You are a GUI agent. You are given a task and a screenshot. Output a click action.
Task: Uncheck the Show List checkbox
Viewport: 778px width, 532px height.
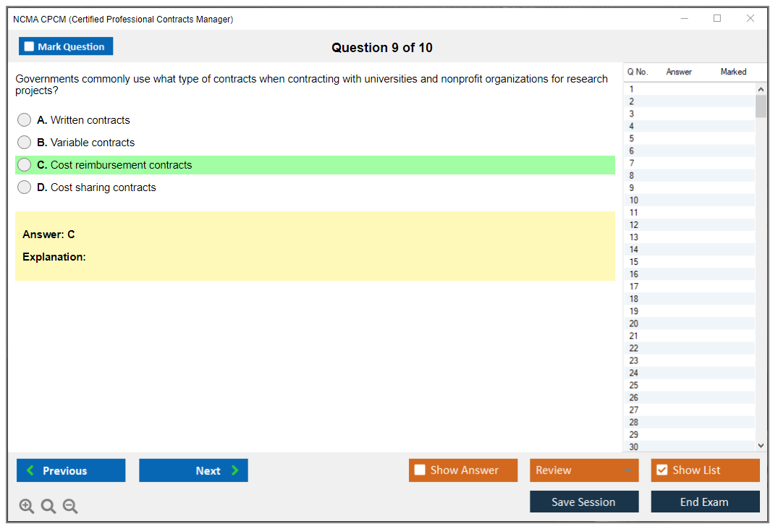(x=661, y=470)
